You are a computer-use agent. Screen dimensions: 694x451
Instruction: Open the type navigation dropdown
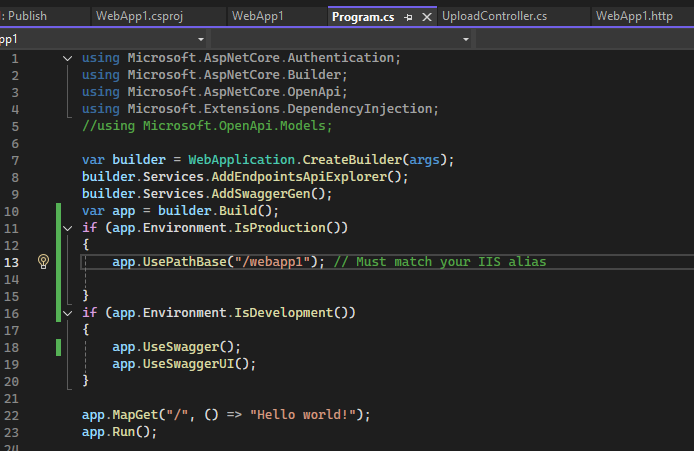pyautogui.click(x=466, y=39)
